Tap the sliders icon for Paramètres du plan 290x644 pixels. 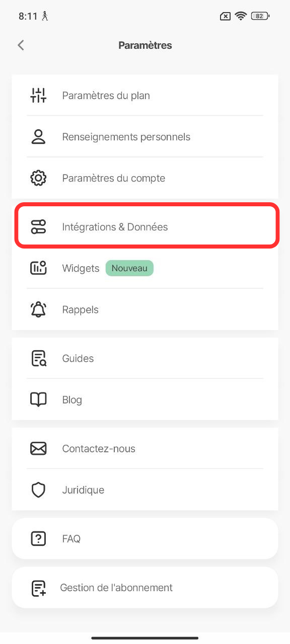point(38,95)
